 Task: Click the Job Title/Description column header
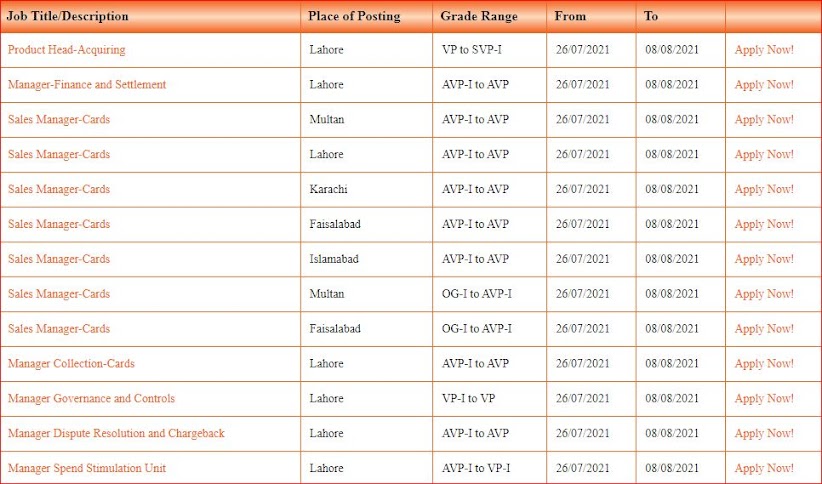68,16
